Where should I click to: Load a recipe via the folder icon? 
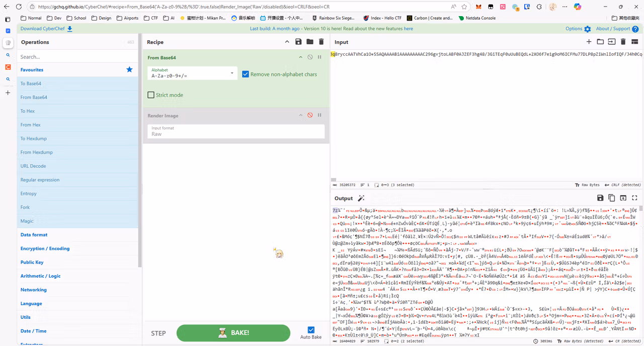click(310, 42)
